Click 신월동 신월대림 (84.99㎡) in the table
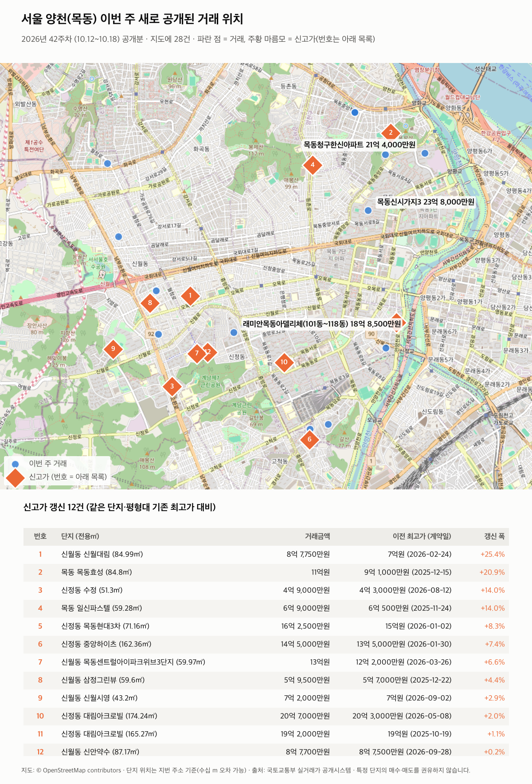The height and width of the screenshot is (784, 532). click(x=102, y=555)
